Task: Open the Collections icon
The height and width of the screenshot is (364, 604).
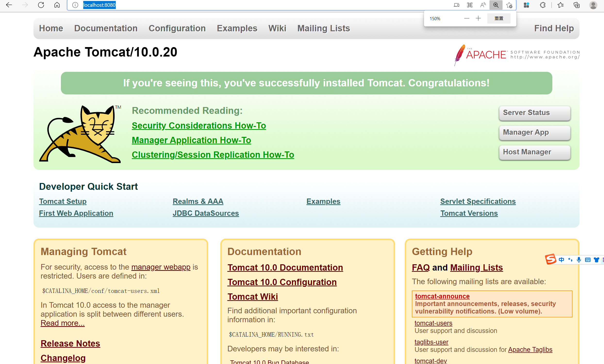Action: click(x=577, y=5)
